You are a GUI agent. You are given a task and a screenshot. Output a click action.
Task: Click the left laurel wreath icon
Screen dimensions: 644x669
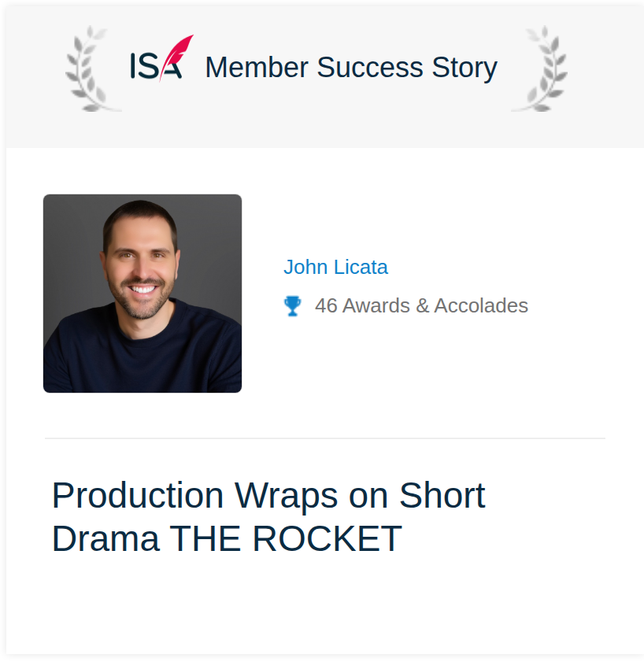pos(91,69)
